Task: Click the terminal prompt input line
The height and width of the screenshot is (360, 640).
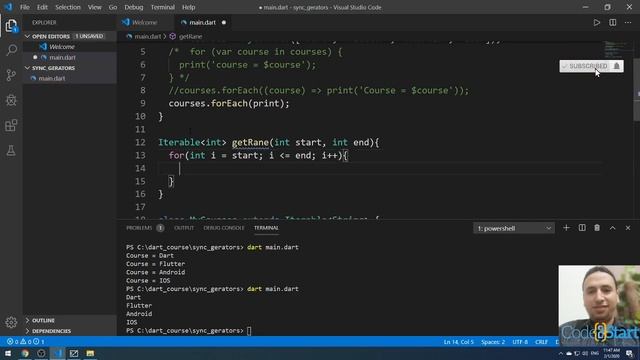Action: [x=249, y=331]
